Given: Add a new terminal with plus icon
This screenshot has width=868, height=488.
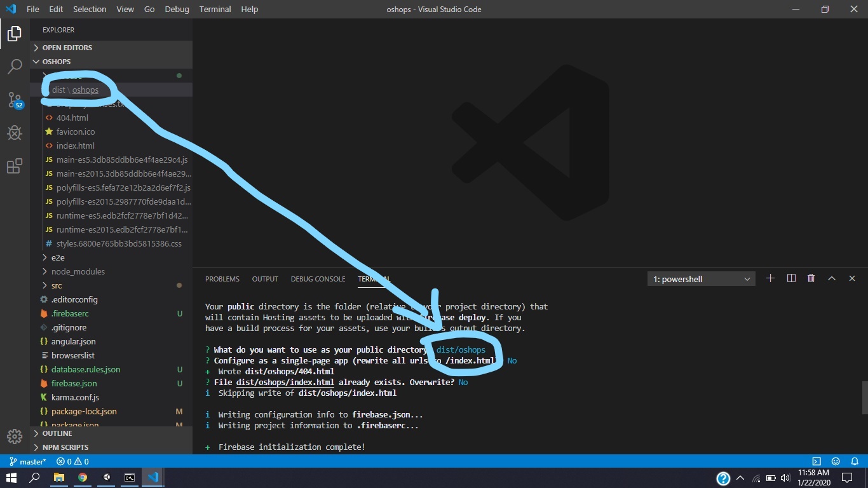Looking at the screenshot, I should pos(770,278).
